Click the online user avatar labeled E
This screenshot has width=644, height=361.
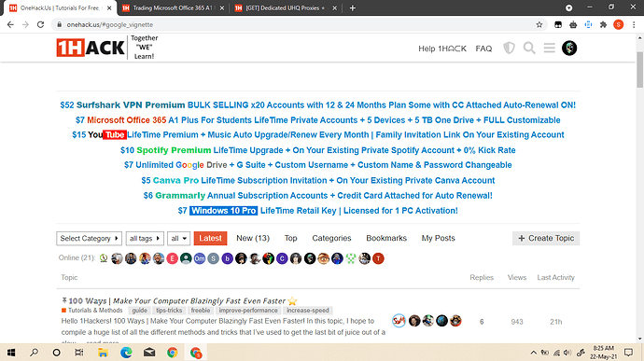coord(172,258)
